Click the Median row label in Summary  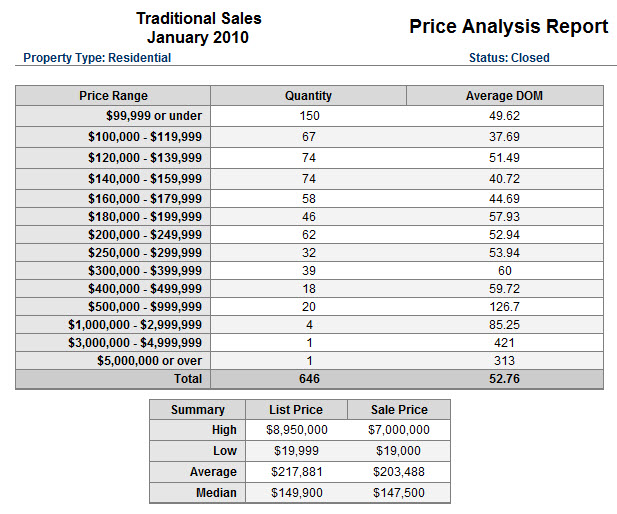pyautogui.click(x=217, y=493)
